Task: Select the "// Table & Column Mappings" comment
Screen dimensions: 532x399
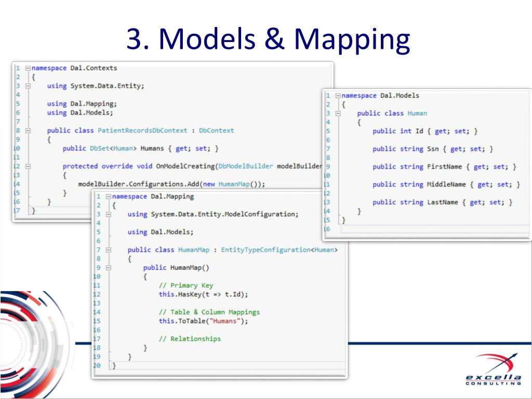Action: pyautogui.click(x=209, y=312)
